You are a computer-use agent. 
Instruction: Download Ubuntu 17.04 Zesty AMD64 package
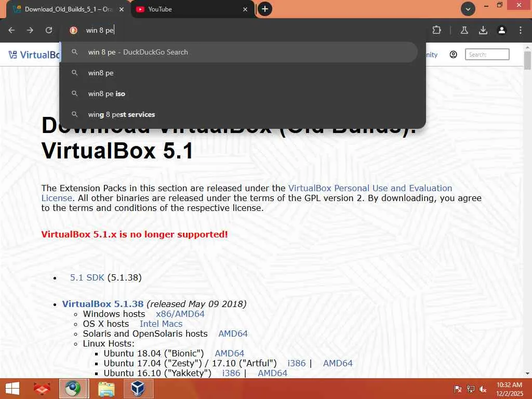(338, 363)
